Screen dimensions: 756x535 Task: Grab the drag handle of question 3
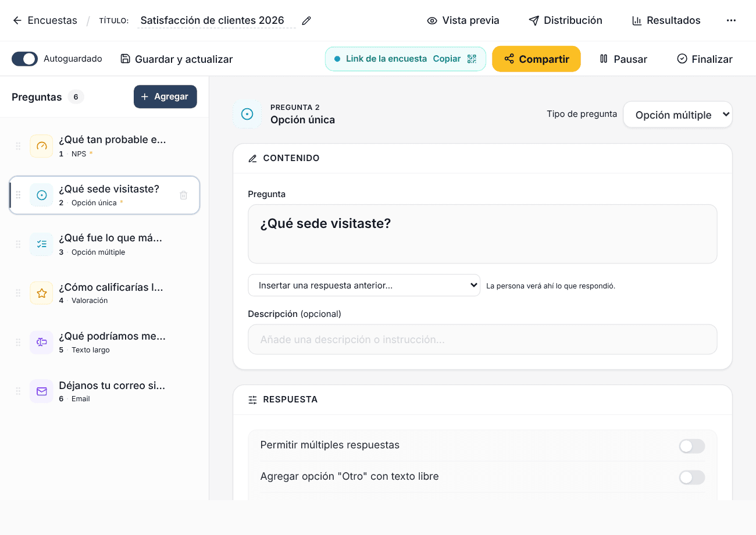(x=18, y=244)
